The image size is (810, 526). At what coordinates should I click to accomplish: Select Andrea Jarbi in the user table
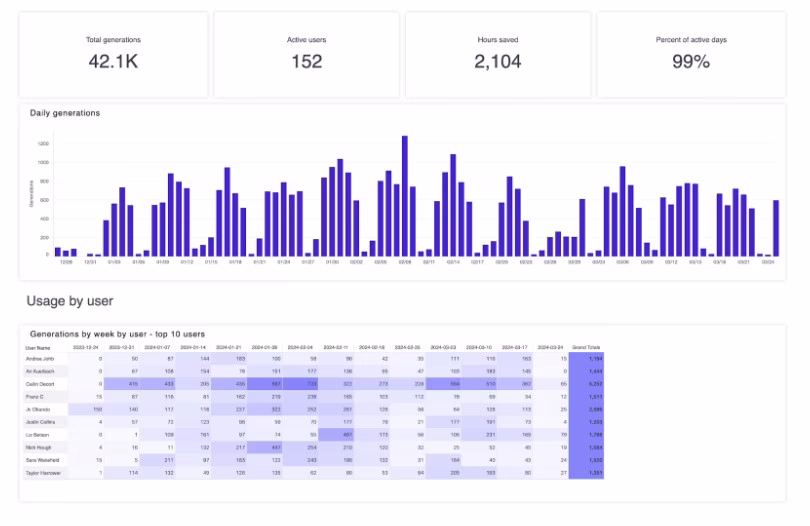(39, 358)
